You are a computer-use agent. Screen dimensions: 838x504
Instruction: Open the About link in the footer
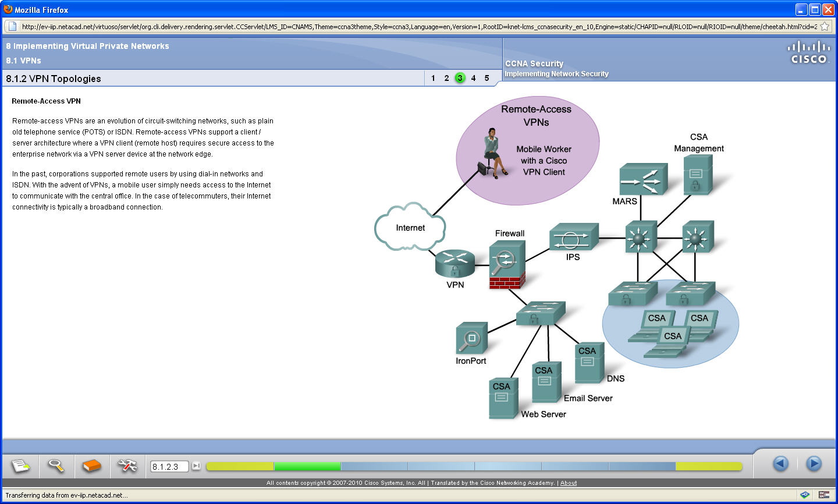pos(569,483)
